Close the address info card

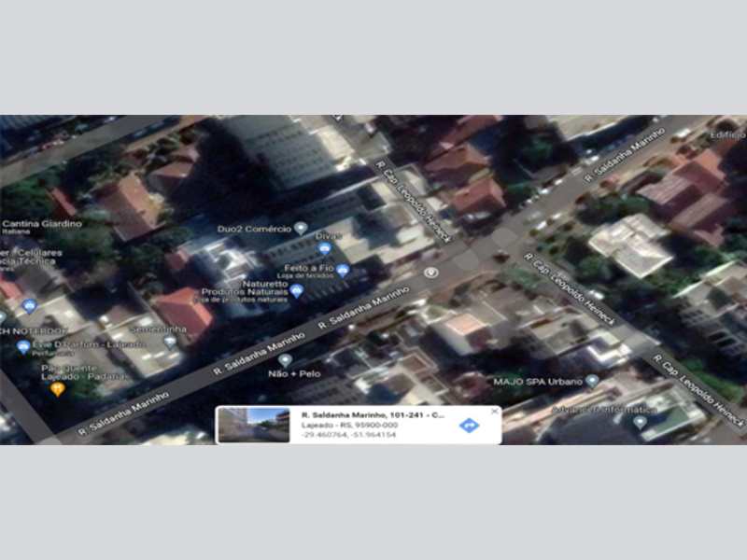pos(495,411)
